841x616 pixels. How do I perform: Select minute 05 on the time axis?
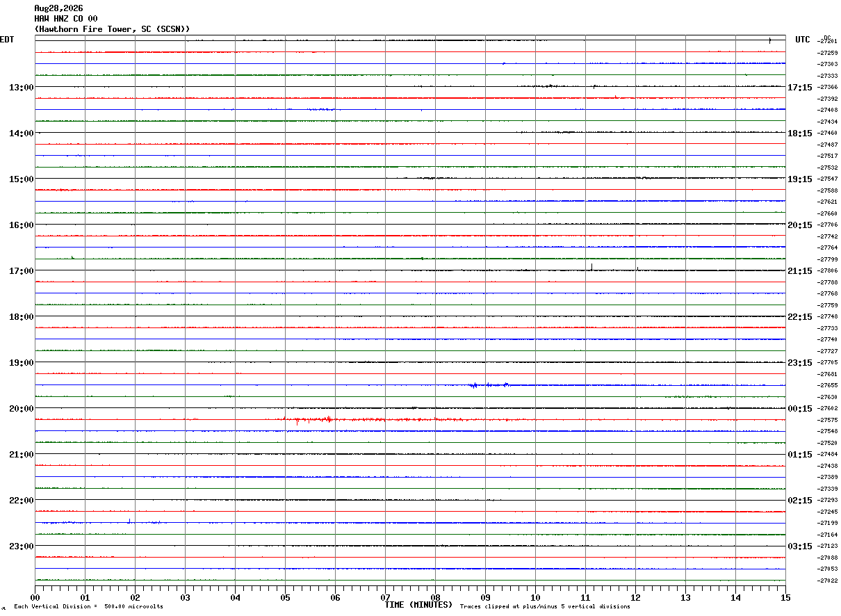click(285, 597)
